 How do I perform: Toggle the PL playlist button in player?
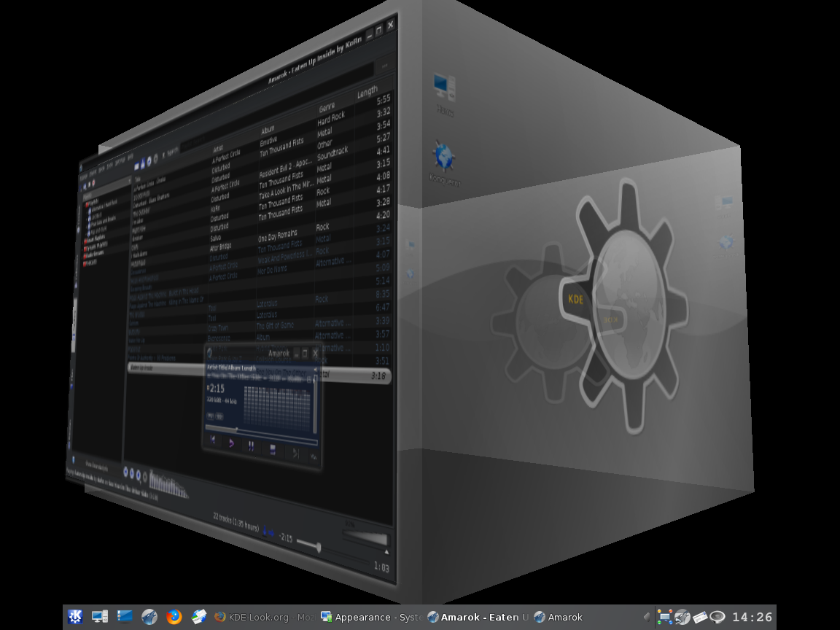(x=210, y=416)
